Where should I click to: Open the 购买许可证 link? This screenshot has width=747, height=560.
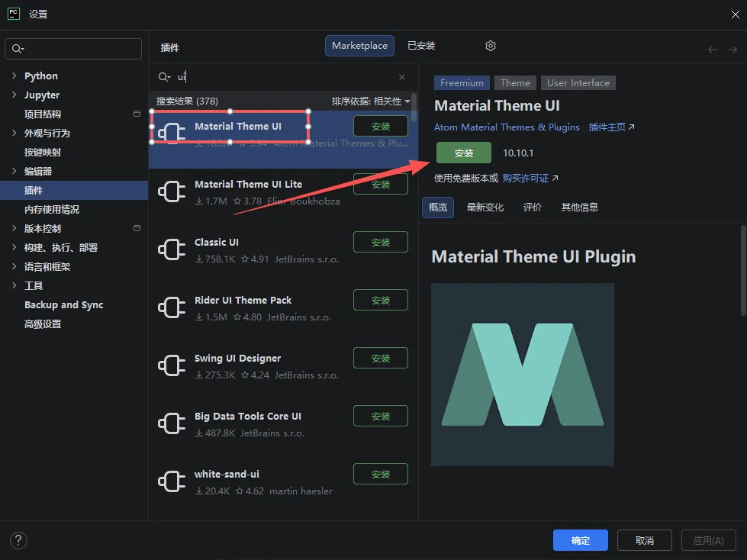(530, 178)
